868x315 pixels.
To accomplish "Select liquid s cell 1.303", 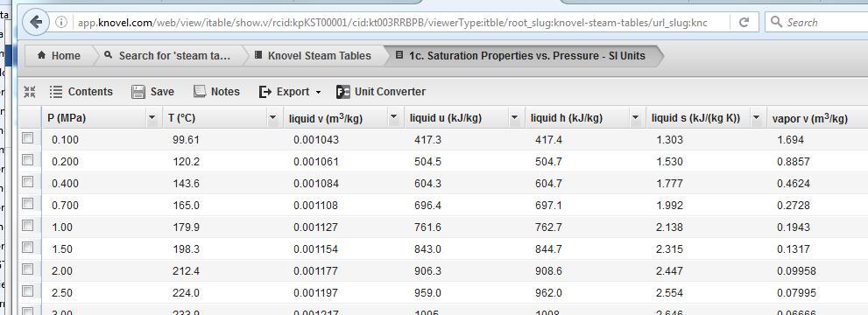I will (x=669, y=140).
